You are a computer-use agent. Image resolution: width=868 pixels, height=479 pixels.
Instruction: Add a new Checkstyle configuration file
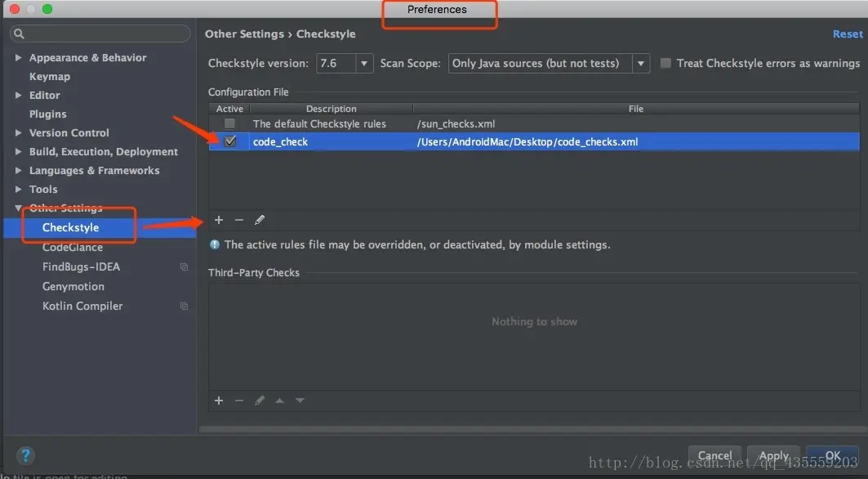pyautogui.click(x=219, y=220)
